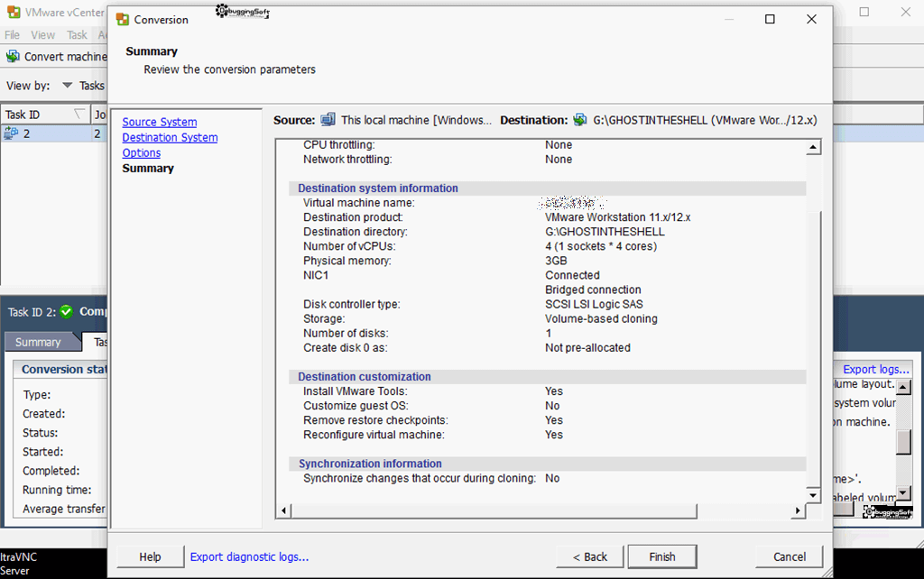924x579 pixels.
Task: Go to the Source System step
Action: [160, 122]
